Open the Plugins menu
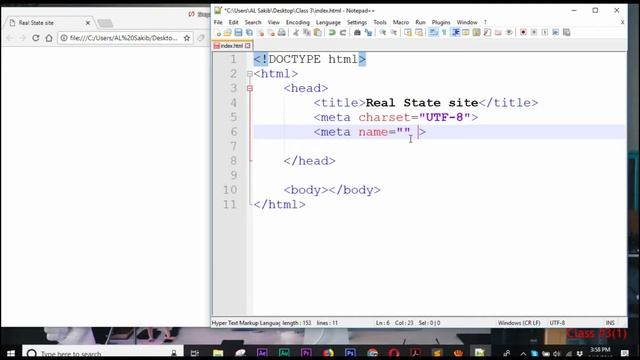Viewport: 640px width, 360px height. pyautogui.click(x=441, y=22)
